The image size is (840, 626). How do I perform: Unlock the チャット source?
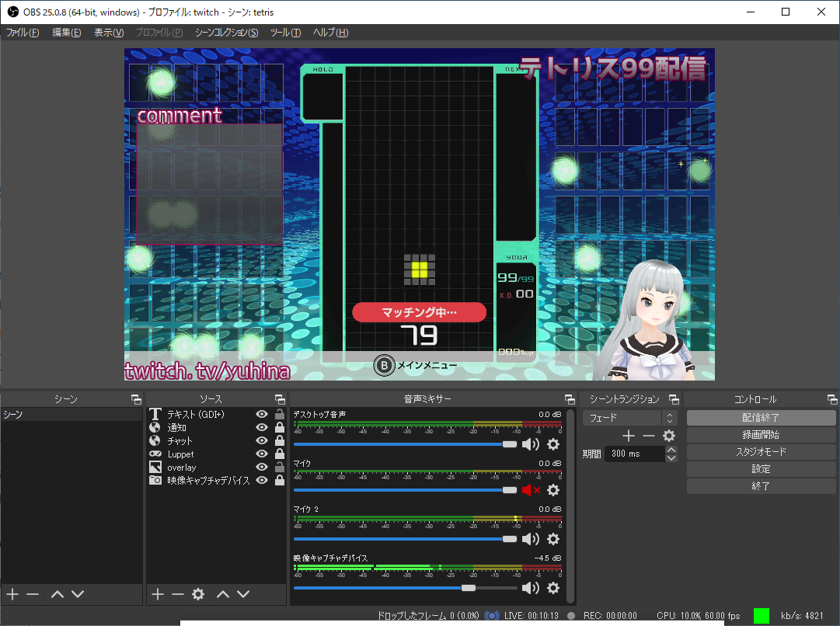pos(280,440)
